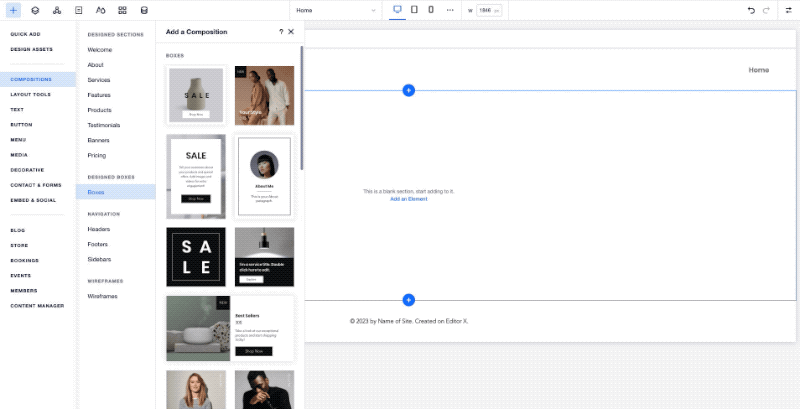Select Button category
The image size is (800, 409).
point(21,124)
